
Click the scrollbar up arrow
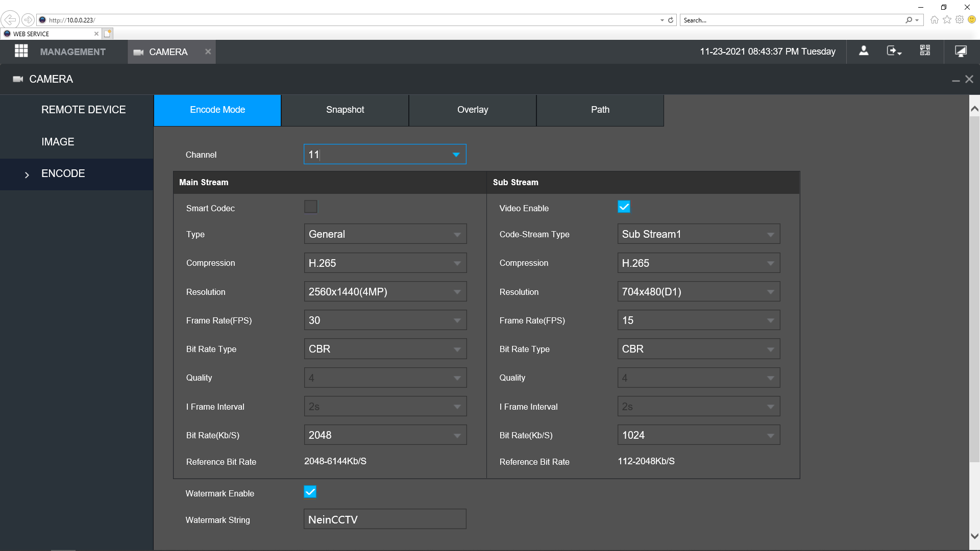coord(974,109)
